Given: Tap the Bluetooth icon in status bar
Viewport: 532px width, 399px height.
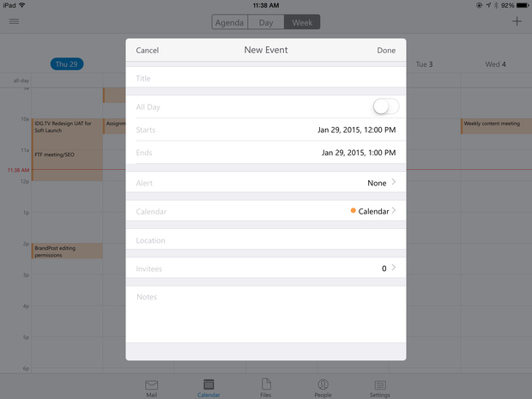Looking at the screenshot, I should click(496, 5).
